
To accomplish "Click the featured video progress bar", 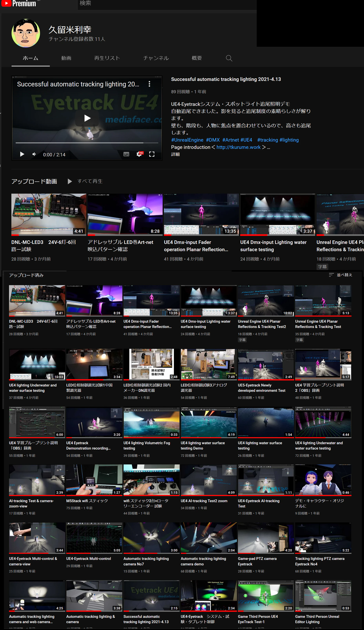I will 87,143.
